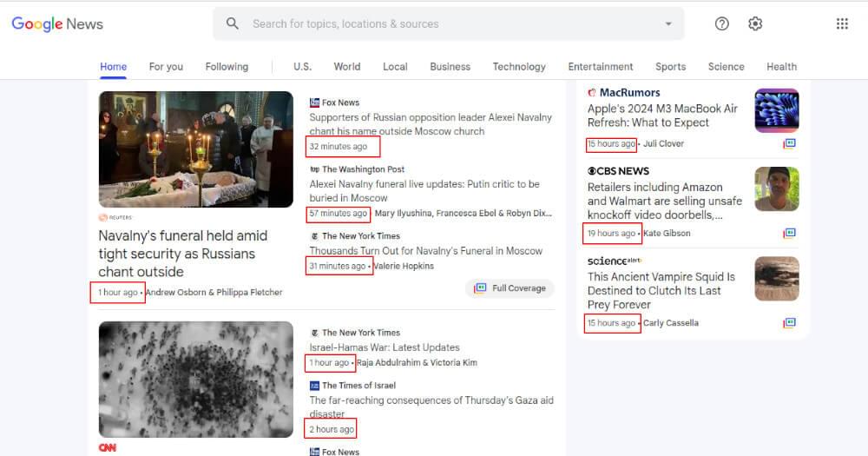868x456 pixels.
Task: Click the Fox News icon above Navalny supporters story
Action: [x=314, y=102]
